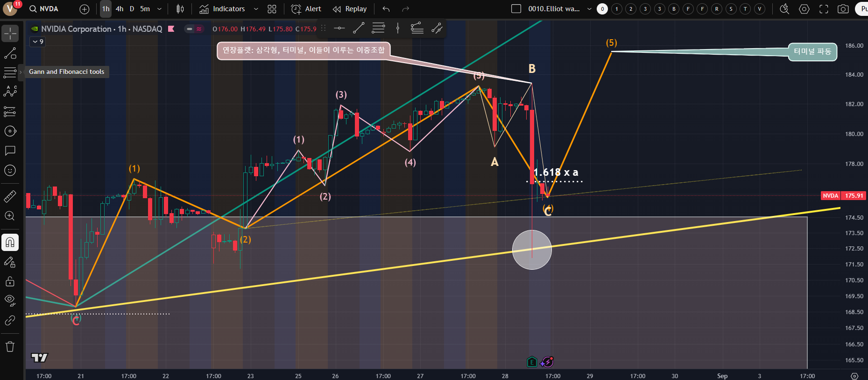Open the compare or add symbol dialog

pyautogui.click(x=85, y=9)
